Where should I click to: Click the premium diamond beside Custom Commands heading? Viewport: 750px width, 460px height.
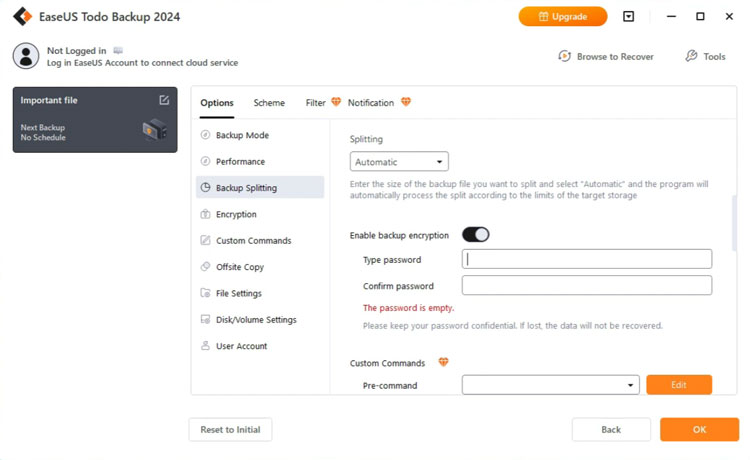443,362
